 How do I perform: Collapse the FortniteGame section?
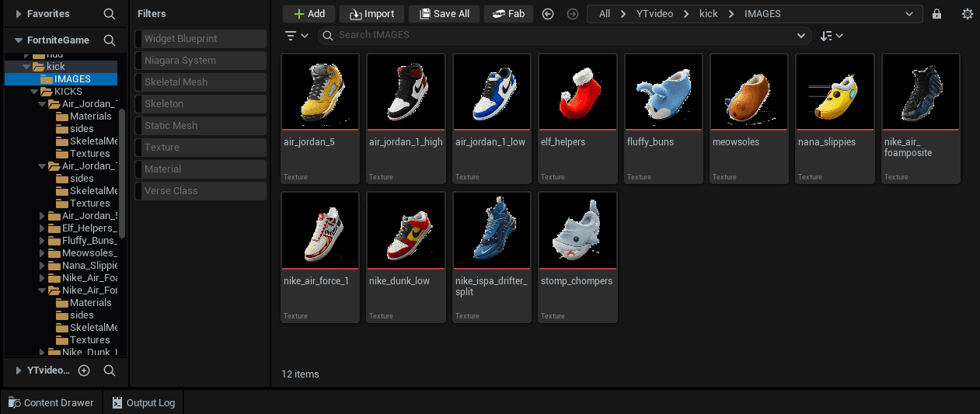[19, 40]
